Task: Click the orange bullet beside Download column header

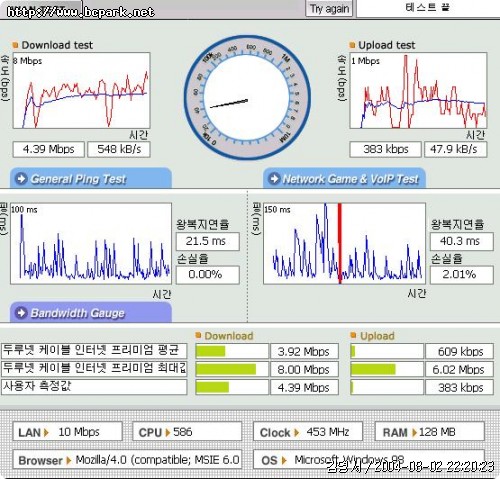Action: coord(198,335)
